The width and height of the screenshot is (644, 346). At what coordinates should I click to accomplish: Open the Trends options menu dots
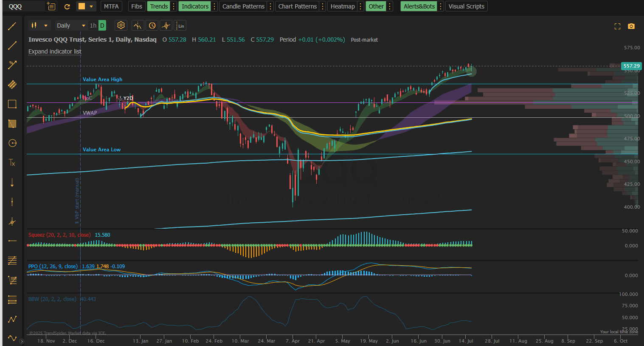point(174,6)
